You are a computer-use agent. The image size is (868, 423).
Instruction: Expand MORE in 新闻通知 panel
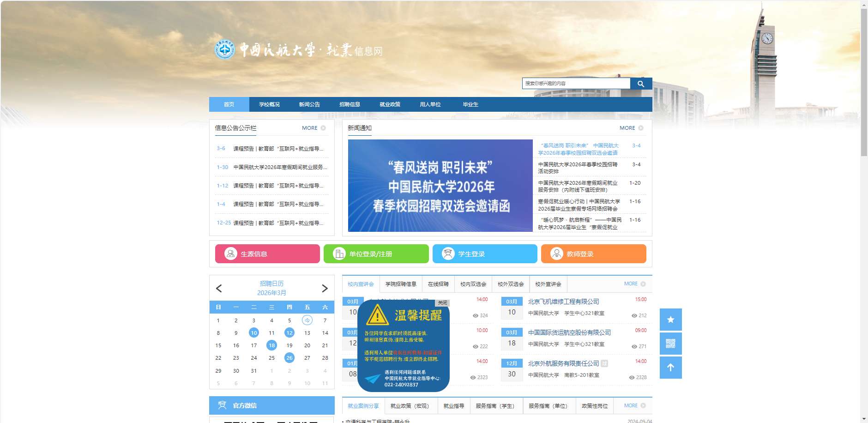[x=631, y=128]
